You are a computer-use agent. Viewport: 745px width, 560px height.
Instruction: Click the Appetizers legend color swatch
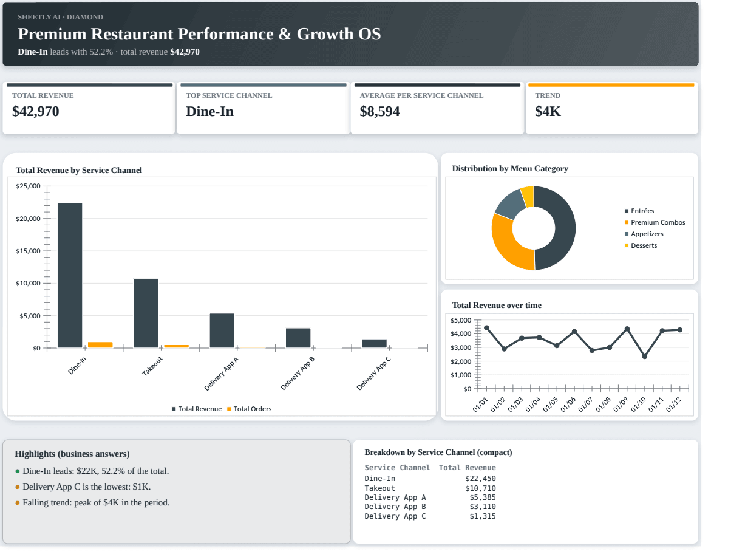click(627, 234)
